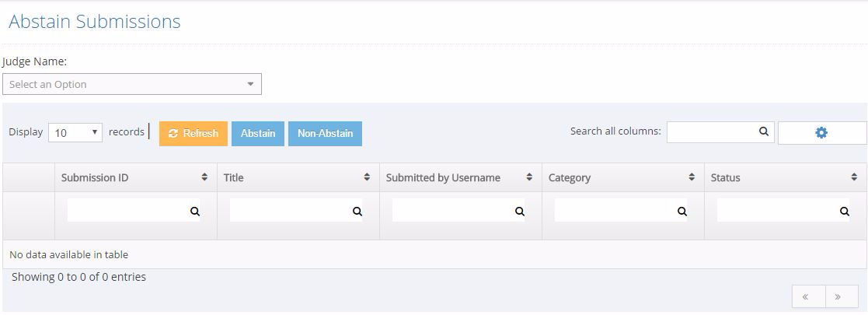Open the Judge Name dropdown
This screenshot has width=868, height=315.
point(132,84)
